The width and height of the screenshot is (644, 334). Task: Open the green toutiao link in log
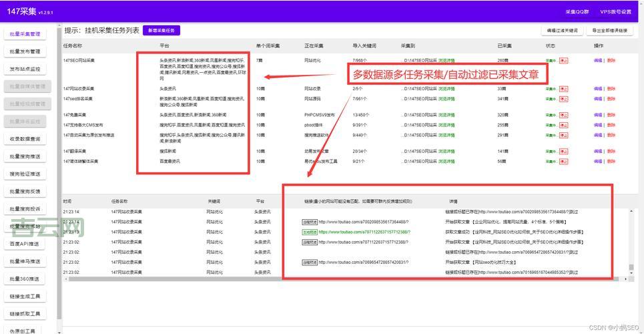[364, 232]
